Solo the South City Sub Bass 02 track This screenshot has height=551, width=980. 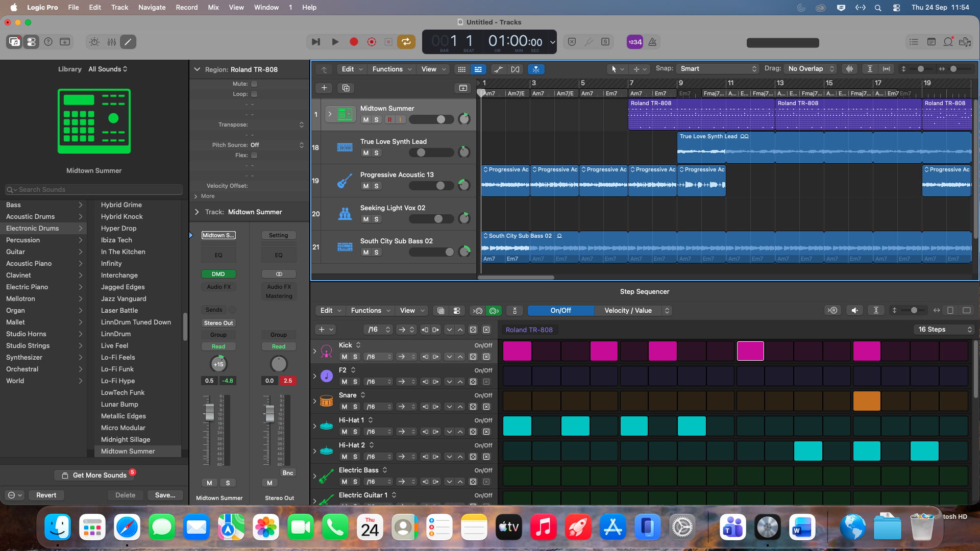tap(376, 252)
